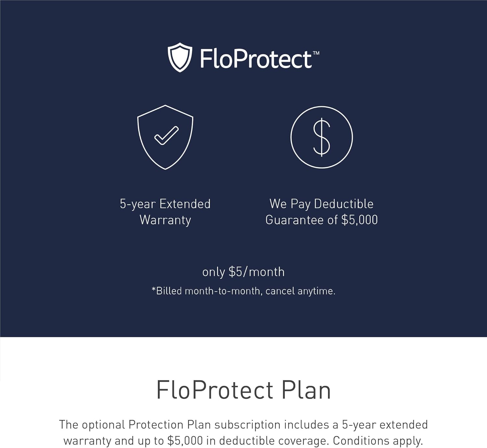Click the "Conditions apply." text

(x=378, y=441)
